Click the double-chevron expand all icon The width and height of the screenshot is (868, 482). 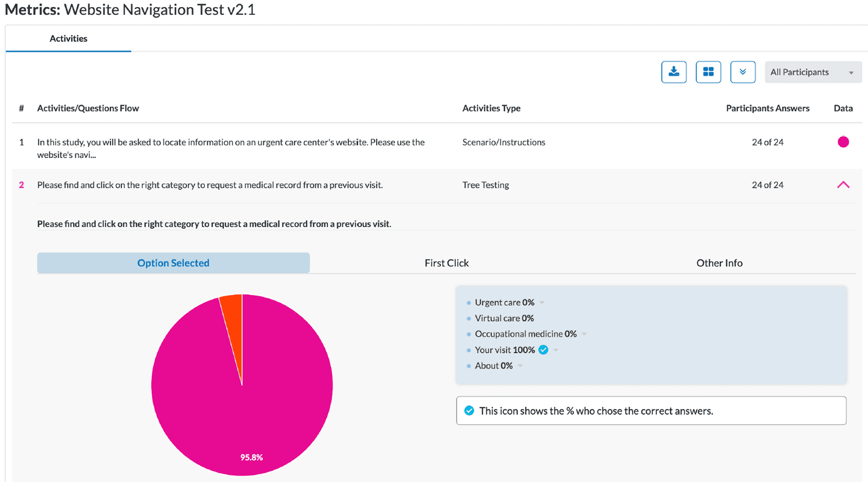click(743, 72)
